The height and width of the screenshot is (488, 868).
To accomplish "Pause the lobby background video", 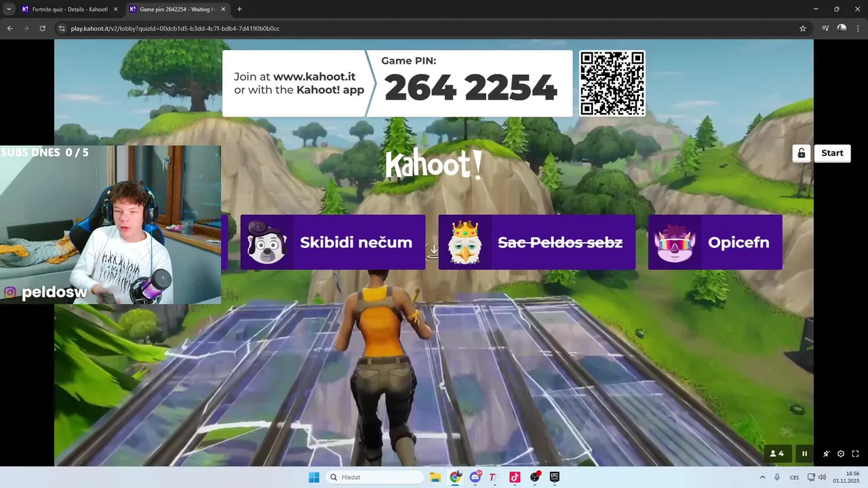I will pyautogui.click(x=805, y=454).
